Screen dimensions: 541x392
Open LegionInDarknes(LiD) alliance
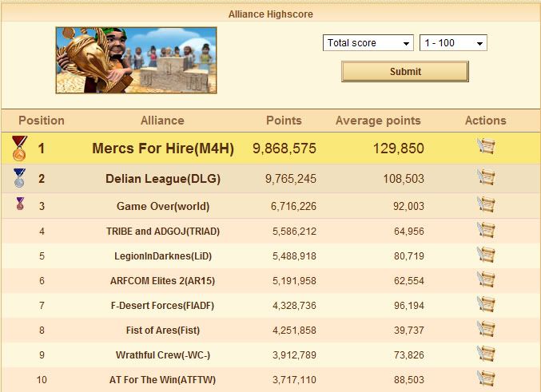(163, 255)
